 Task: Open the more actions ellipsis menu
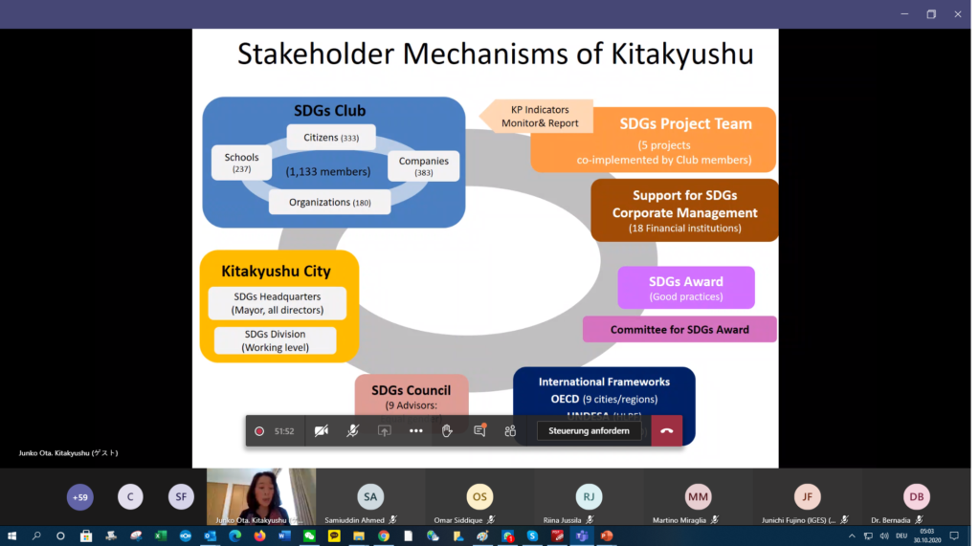[x=415, y=431]
